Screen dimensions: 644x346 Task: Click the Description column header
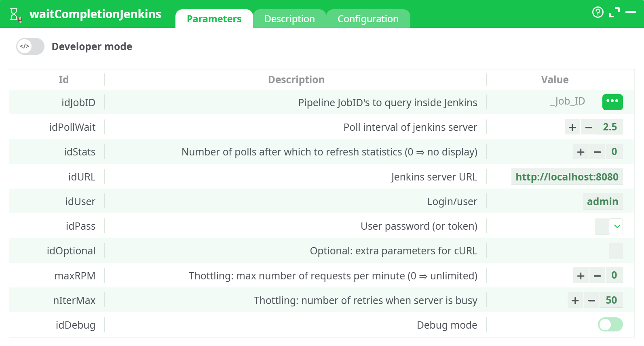point(296,80)
